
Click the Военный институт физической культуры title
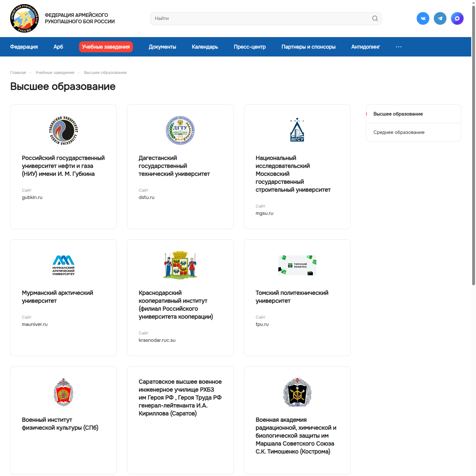(x=60, y=424)
